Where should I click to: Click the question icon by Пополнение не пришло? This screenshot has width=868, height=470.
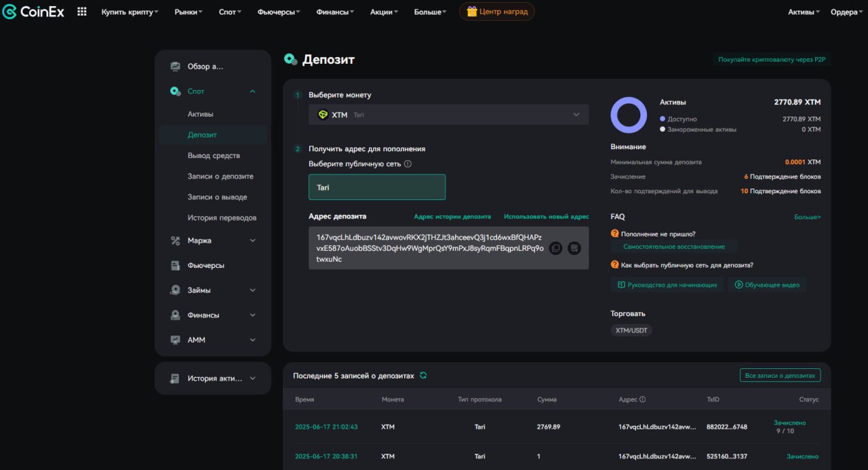point(614,233)
